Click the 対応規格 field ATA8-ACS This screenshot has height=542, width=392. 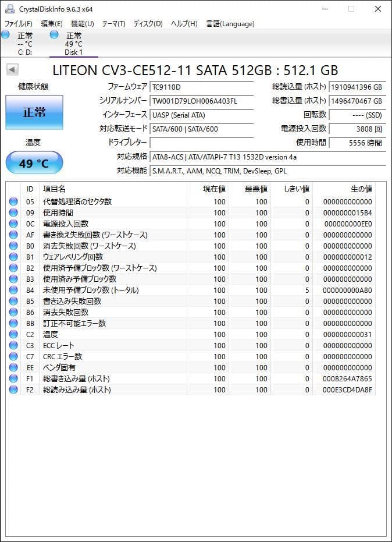268,157
